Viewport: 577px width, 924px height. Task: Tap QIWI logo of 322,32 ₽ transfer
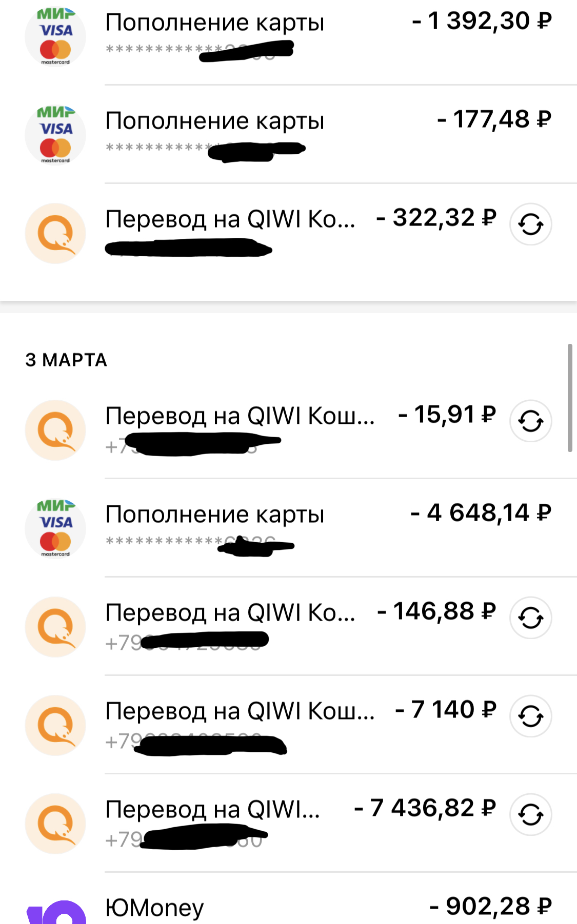tap(55, 233)
